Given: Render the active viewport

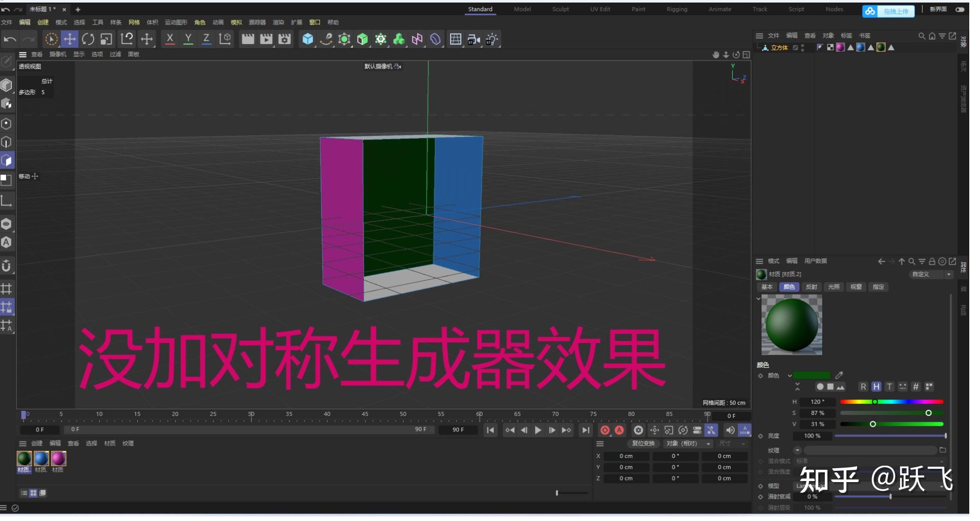Looking at the screenshot, I should pos(248,39).
